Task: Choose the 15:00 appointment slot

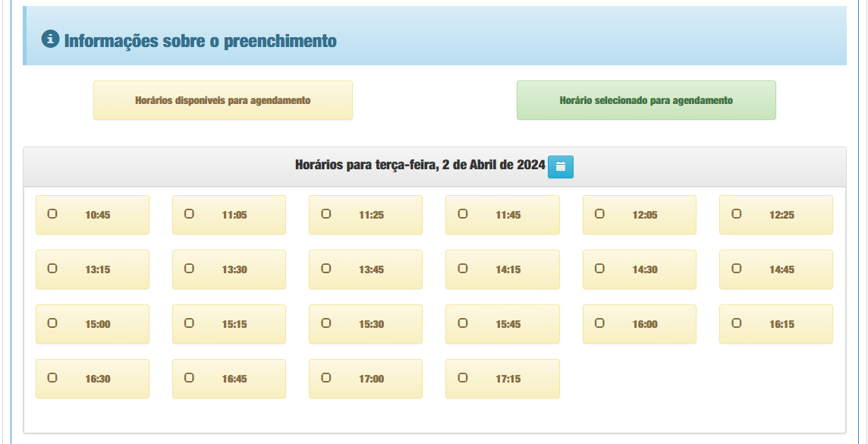Action: (x=52, y=323)
